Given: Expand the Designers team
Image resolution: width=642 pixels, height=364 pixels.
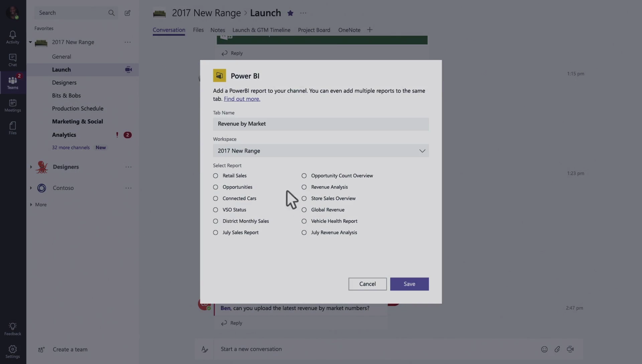Looking at the screenshot, I should [x=31, y=167].
